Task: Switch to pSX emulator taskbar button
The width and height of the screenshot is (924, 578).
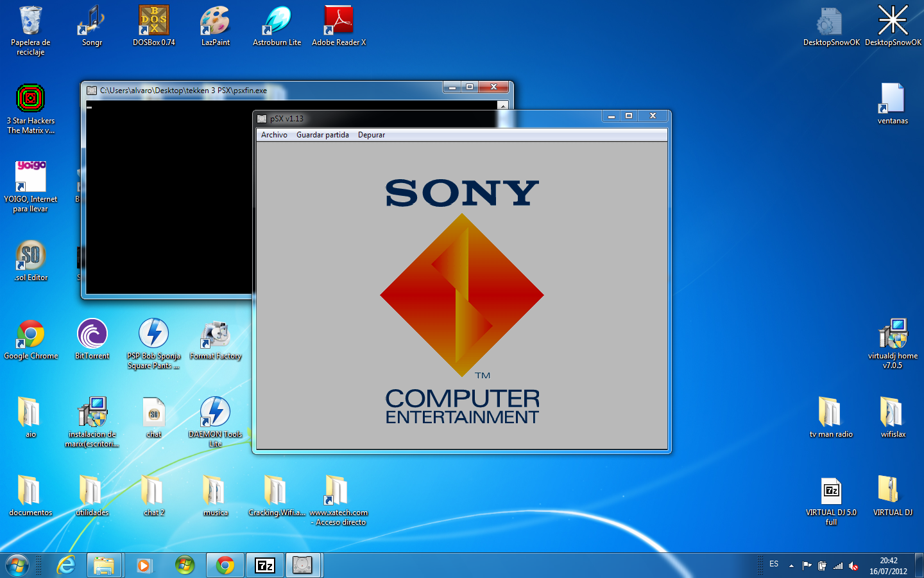Action: (x=302, y=566)
